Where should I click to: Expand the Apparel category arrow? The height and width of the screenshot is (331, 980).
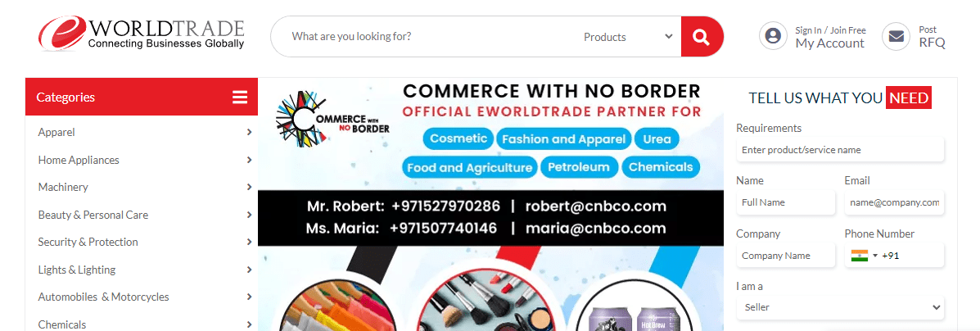[x=250, y=132]
